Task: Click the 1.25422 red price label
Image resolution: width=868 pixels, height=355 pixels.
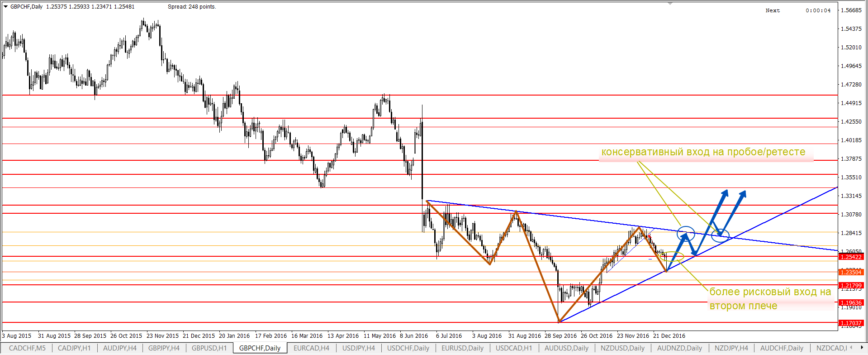Action: coord(851,257)
